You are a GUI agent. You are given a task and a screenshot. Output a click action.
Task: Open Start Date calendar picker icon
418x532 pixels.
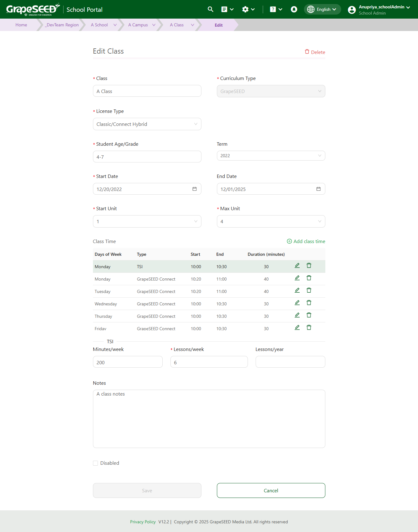click(x=195, y=189)
